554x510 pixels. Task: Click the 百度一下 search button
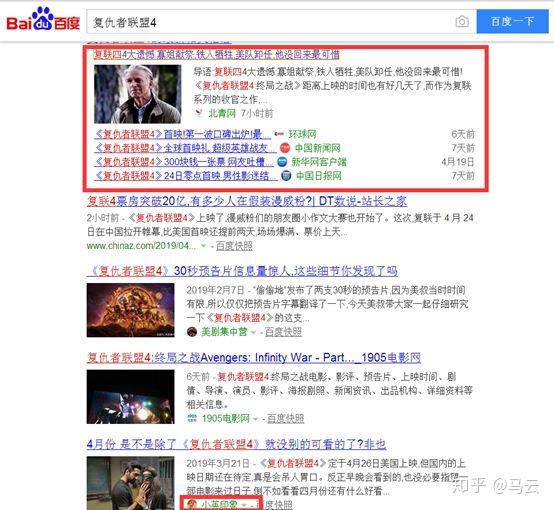click(512, 22)
